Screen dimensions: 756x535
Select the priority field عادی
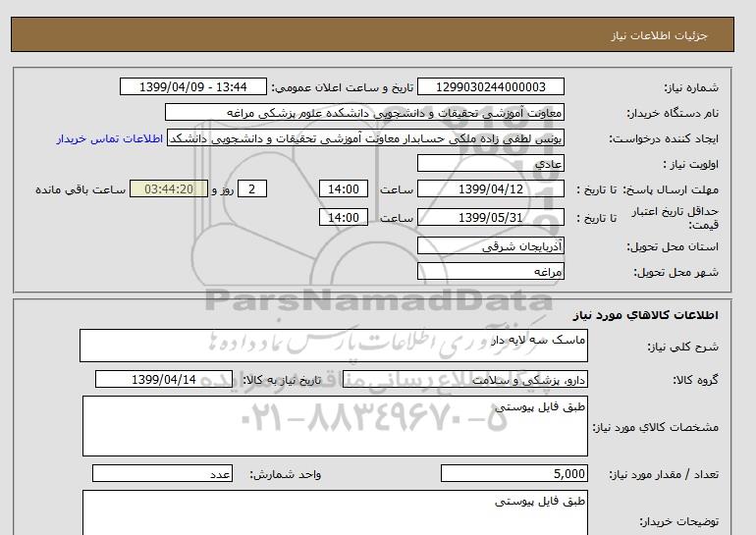pos(491,163)
